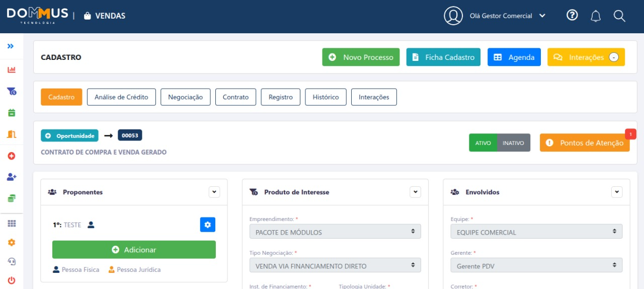Open the yellow Interações button
This screenshot has width=644, height=289.
[586, 57]
